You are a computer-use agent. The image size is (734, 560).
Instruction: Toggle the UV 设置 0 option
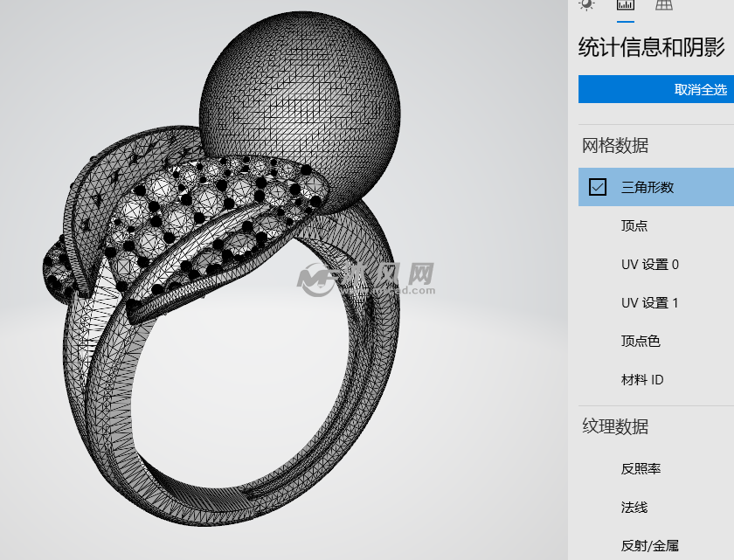click(x=649, y=264)
